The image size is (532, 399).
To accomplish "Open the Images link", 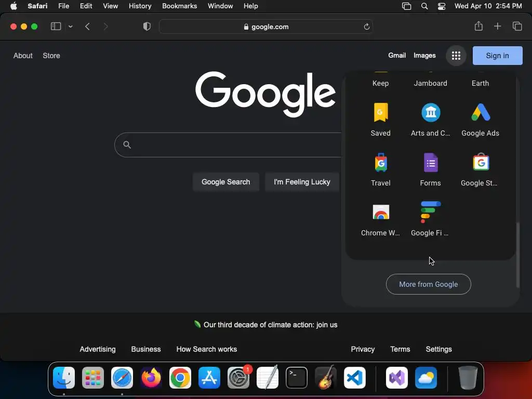I will click(424, 55).
